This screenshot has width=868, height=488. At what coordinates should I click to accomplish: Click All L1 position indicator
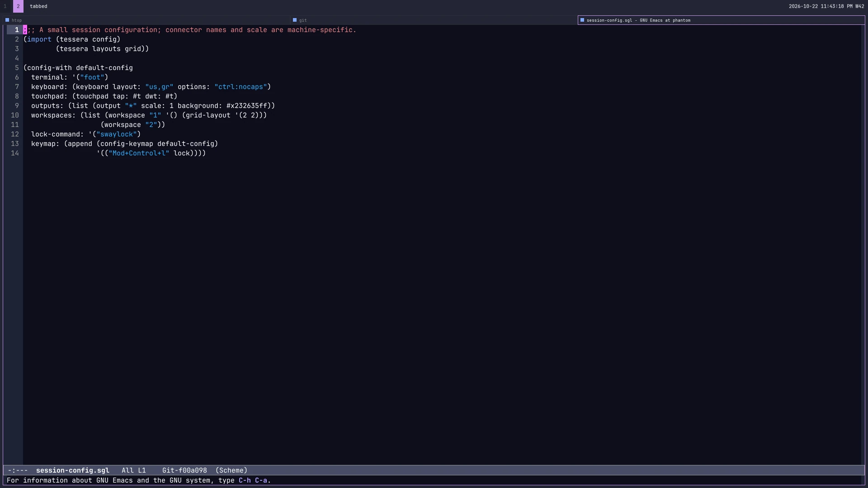(134, 470)
